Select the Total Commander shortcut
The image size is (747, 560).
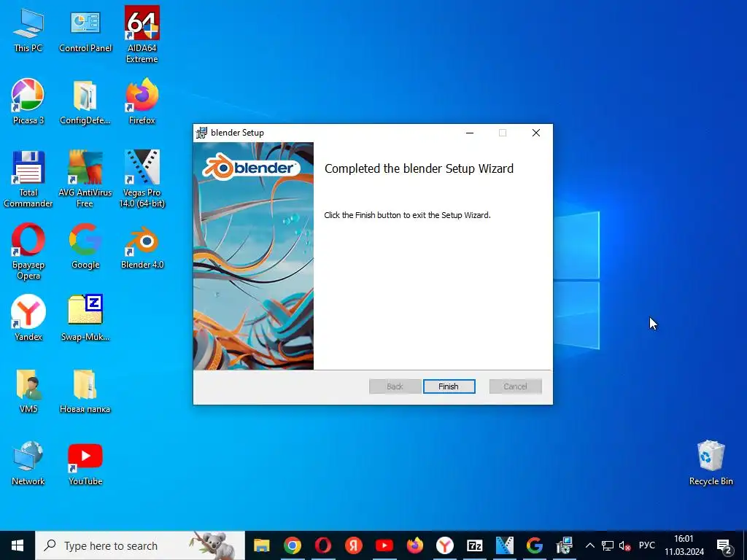tap(28, 179)
